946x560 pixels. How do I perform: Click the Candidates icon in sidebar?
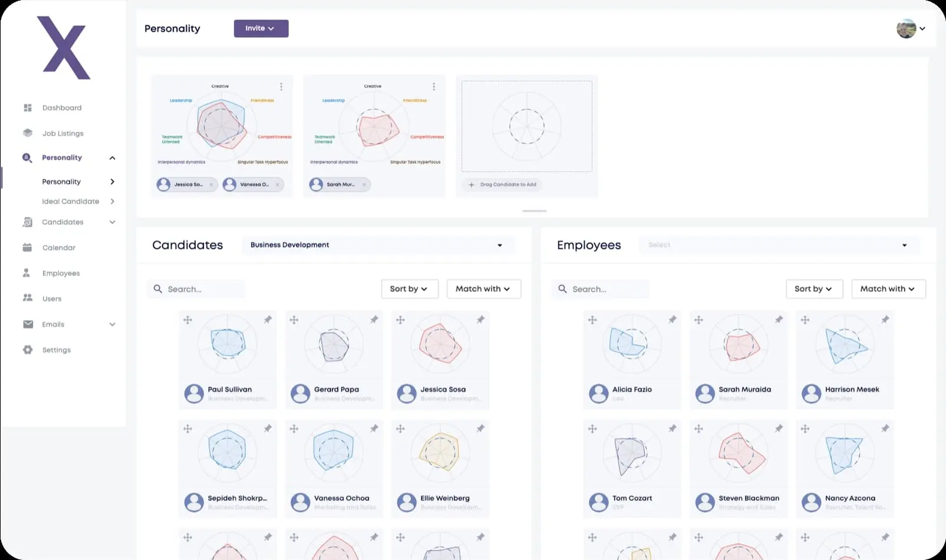pos(27,222)
